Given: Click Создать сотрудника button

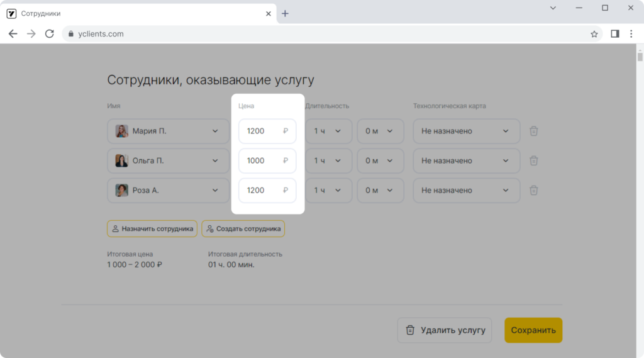Looking at the screenshot, I should point(243,228).
